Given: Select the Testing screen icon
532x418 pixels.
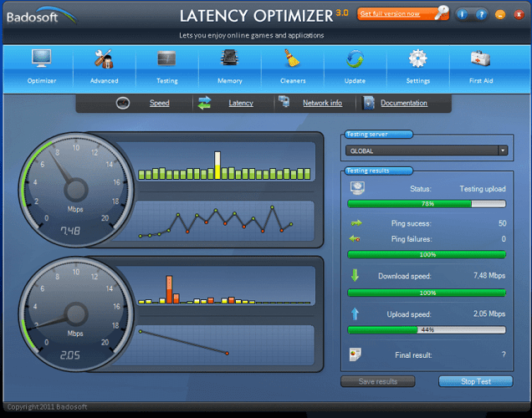Looking at the screenshot, I should click(166, 59).
